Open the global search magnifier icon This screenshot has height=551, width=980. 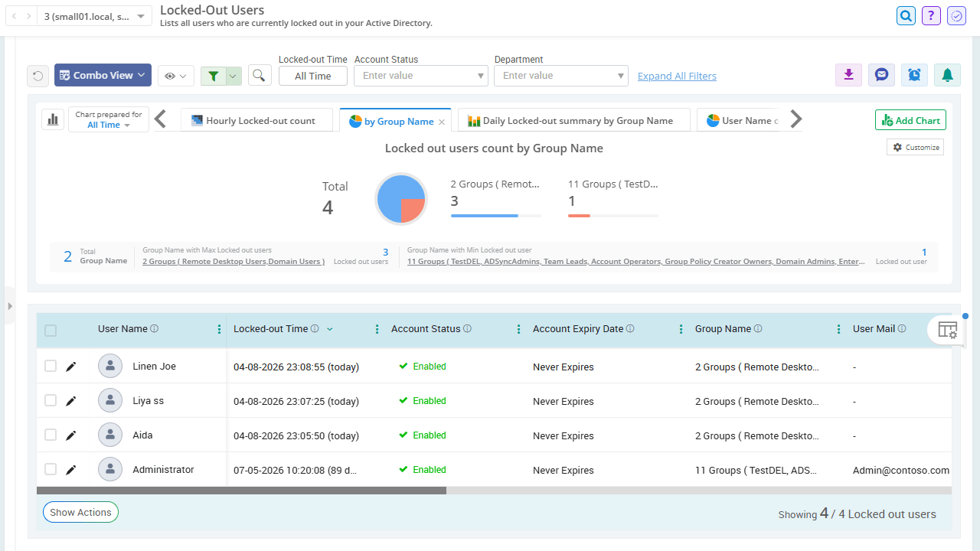[906, 15]
